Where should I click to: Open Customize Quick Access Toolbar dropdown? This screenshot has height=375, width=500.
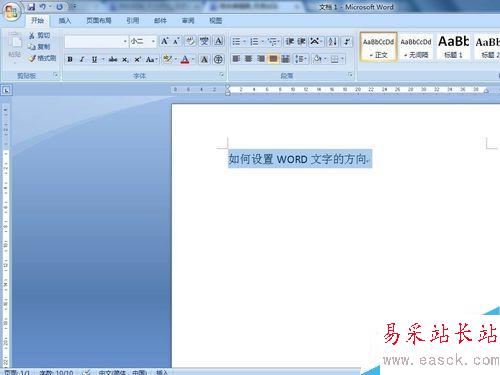[75, 7]
